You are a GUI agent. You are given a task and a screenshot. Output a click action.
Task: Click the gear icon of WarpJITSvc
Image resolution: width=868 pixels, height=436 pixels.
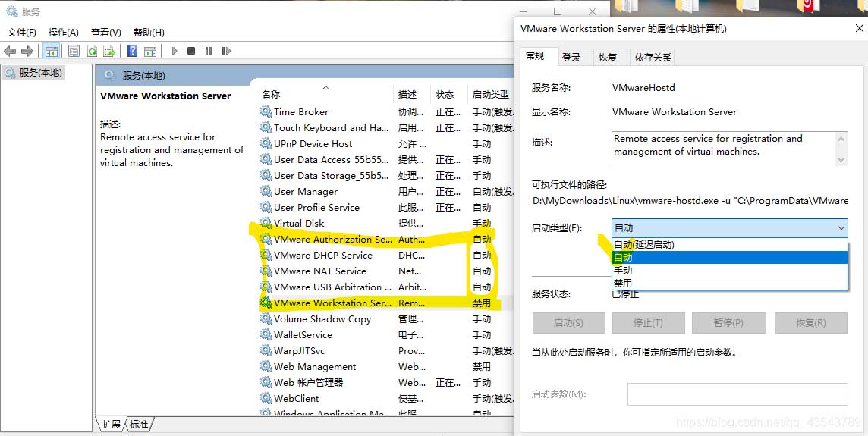pyautogui.click(x=266, y=351)
